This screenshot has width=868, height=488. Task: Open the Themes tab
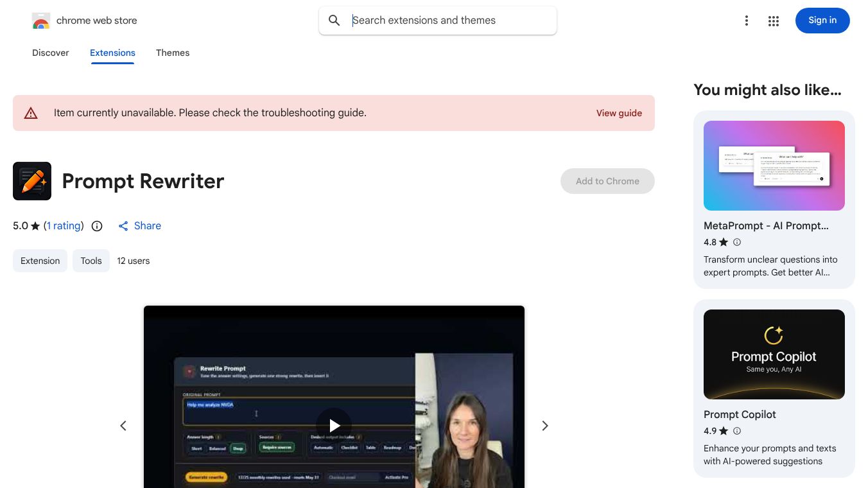pos(173,53)
